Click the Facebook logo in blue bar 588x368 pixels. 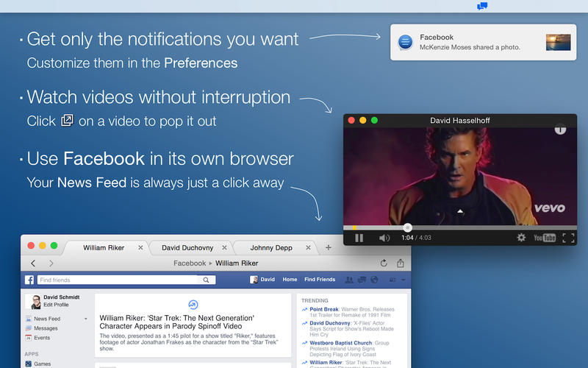point(29,280)
